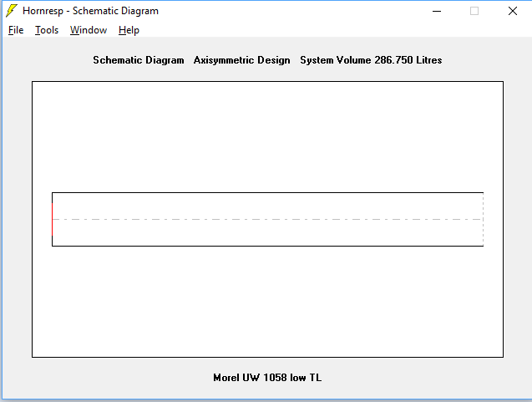
Task: Click 'Morel UW 1058 low TL' caption
Action: click(x=267, y=378)
